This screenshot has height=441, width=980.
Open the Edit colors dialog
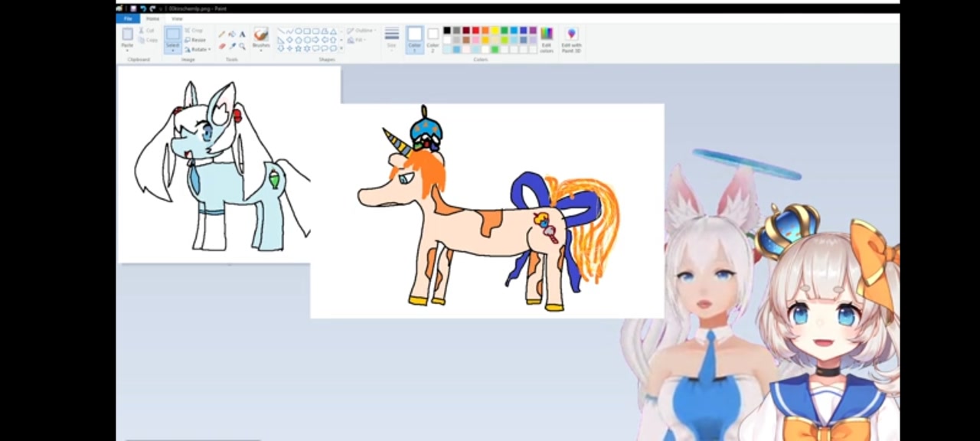click(547, 39)
